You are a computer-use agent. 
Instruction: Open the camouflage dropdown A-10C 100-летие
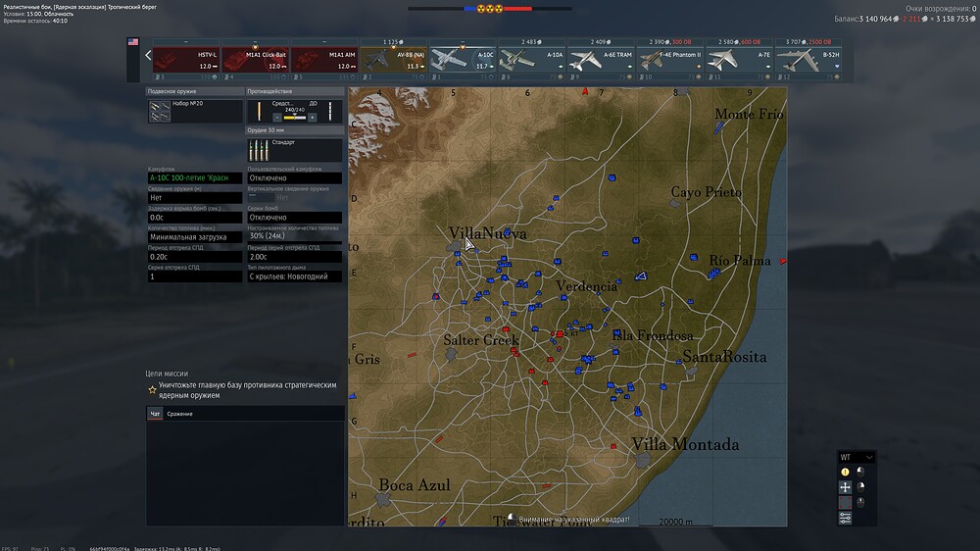click(x=194, y=177)
